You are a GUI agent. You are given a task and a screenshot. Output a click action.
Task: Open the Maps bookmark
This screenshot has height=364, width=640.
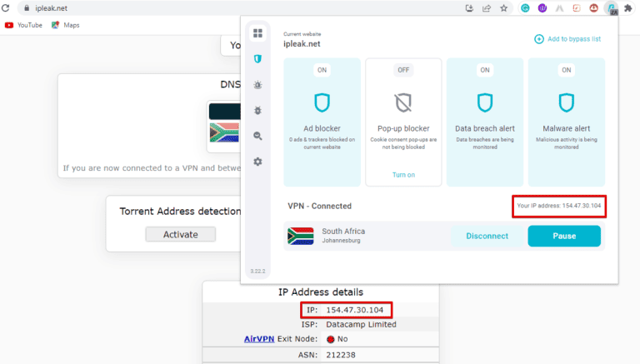[65, 25]
